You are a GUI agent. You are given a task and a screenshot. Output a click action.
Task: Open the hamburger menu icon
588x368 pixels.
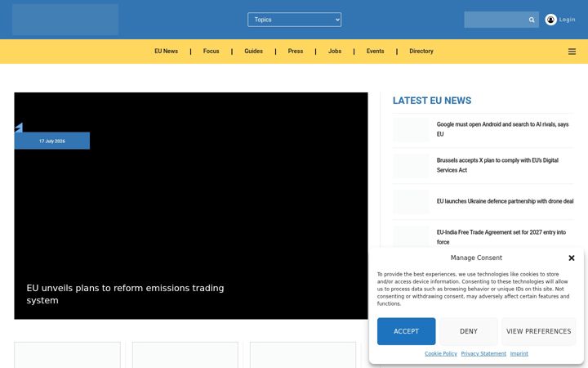point(572,52)
